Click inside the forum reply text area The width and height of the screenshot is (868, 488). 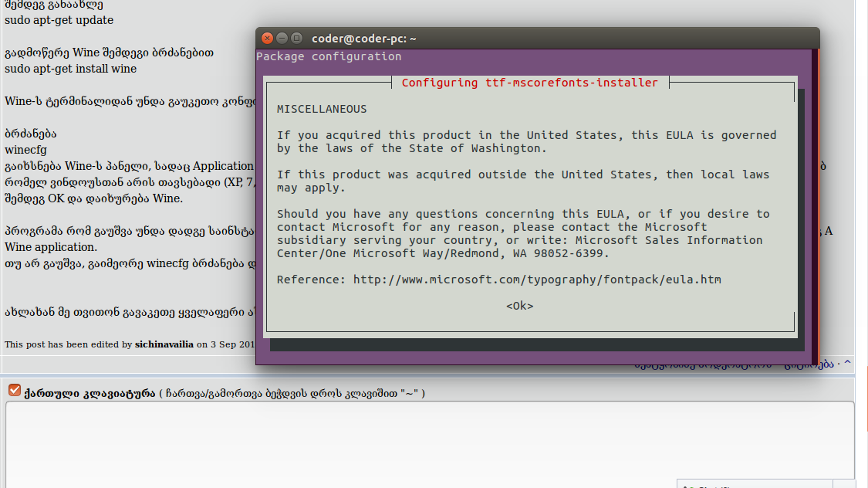(x=430, y=444)
